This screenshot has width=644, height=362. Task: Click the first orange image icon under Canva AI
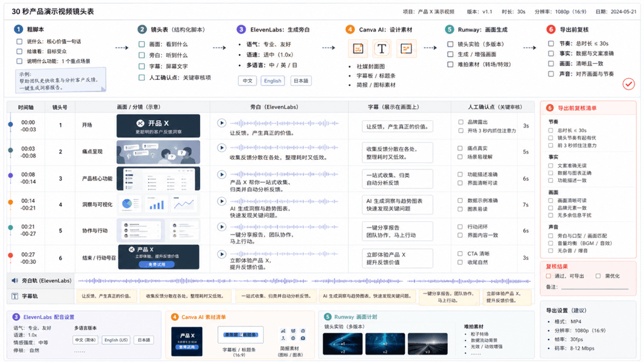358,49
